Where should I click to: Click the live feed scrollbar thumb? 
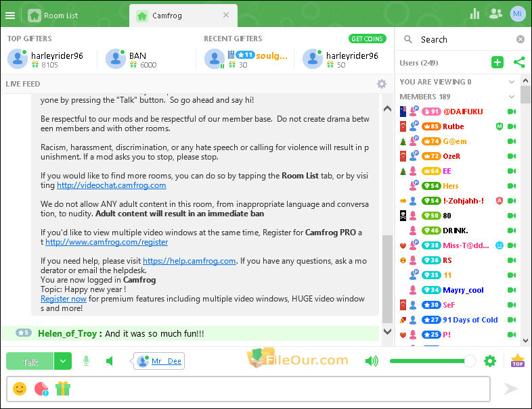click(387, 279)
